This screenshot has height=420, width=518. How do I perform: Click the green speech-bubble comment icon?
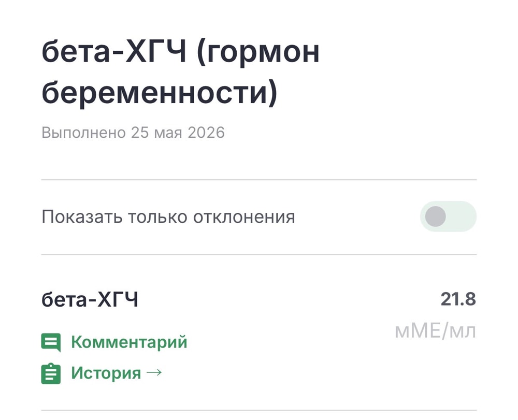(51, 342)
